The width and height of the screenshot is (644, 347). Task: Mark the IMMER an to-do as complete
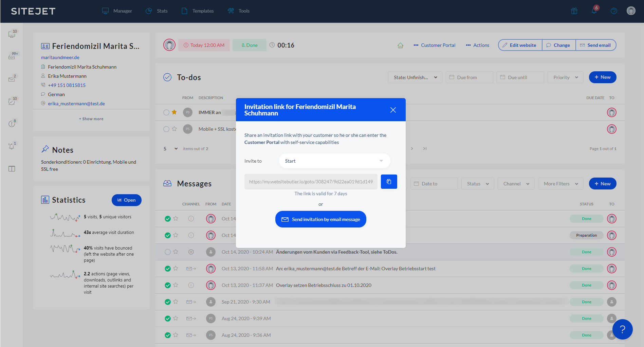tap(166, 112)
